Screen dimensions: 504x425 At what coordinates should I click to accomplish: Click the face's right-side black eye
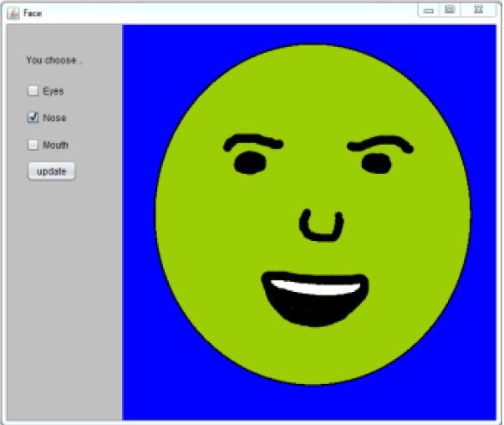[x=376, y=164]
